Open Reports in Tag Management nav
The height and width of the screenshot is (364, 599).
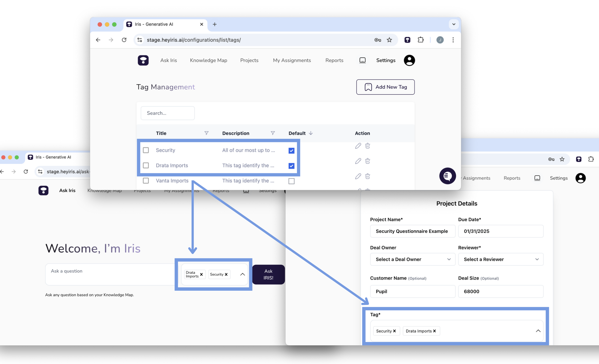[334, 60]
